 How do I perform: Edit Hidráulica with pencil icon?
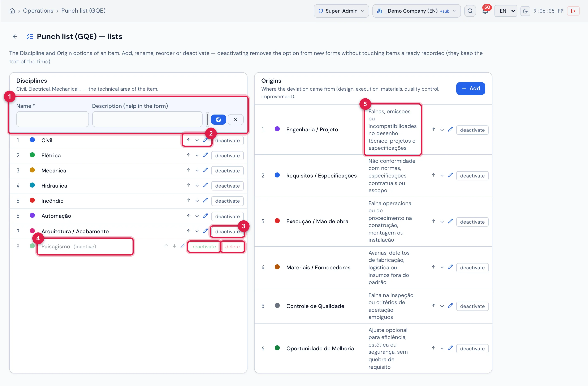pos(205,185)
